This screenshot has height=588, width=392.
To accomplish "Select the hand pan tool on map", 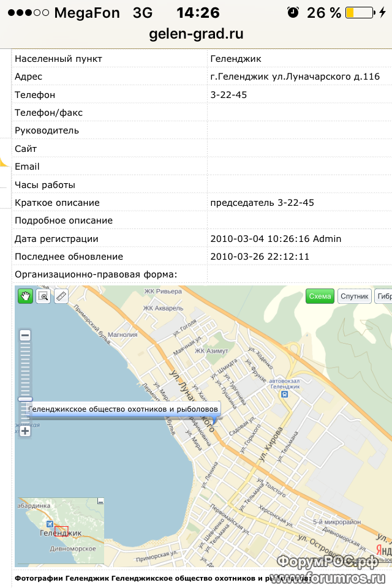I will (x=26, y=296).
